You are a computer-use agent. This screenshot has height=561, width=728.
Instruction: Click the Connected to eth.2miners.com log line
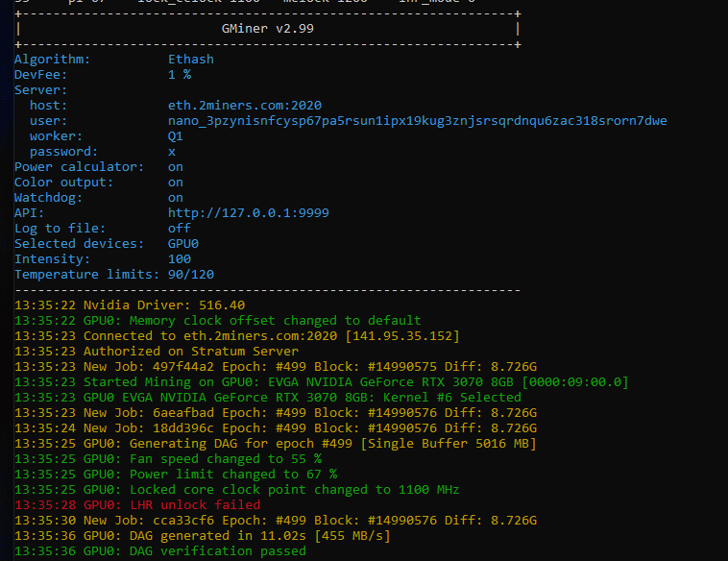[237, 336]
